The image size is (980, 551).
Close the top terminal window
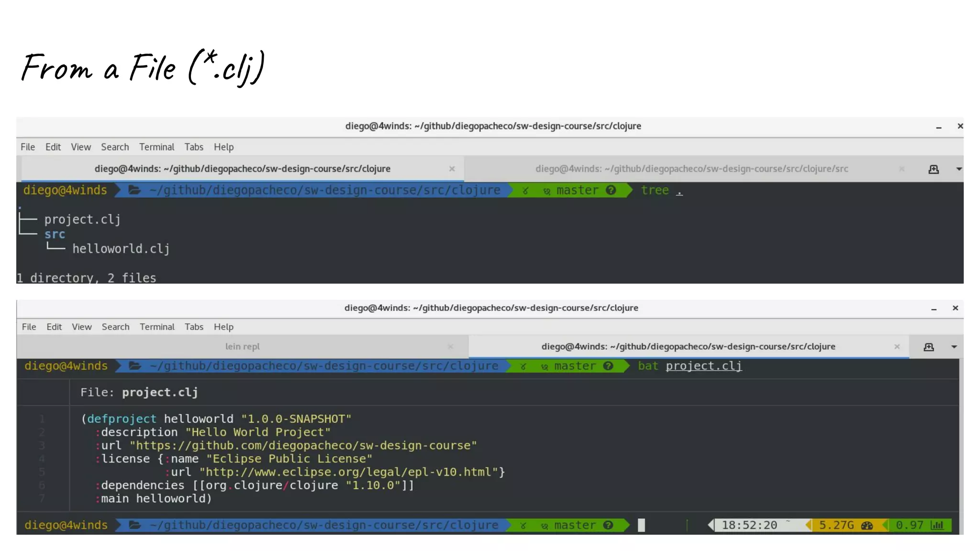[x=960, y=126]
